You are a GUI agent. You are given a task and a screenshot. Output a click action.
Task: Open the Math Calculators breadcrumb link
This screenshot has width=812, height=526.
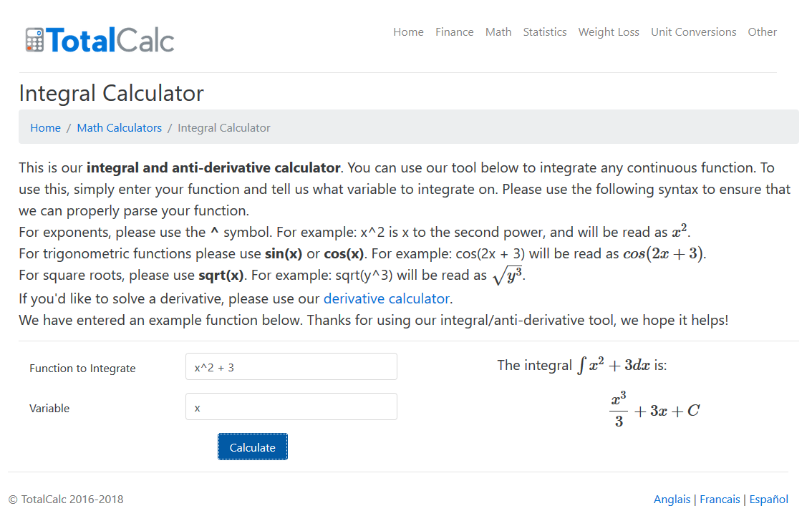coord(119,127)
